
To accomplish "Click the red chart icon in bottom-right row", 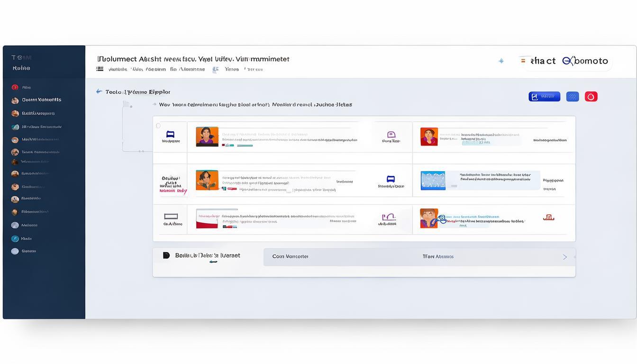I will 548,218.
